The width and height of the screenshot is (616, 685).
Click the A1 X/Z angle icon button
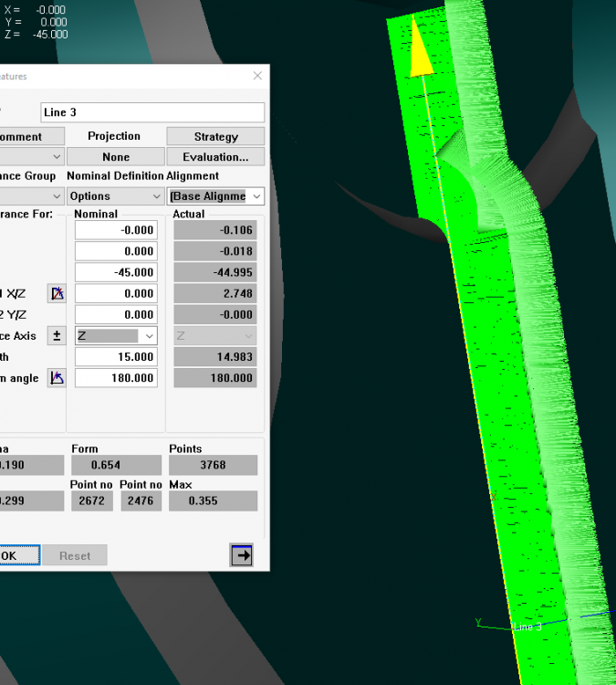pyautogui.click(x=57, y=293)
